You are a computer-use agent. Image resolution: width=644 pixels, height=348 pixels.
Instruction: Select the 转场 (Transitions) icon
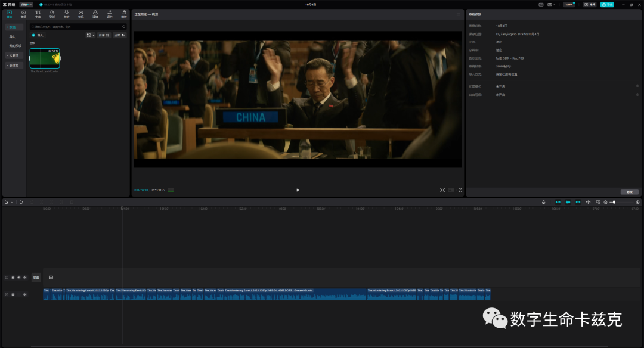[81, 14]
